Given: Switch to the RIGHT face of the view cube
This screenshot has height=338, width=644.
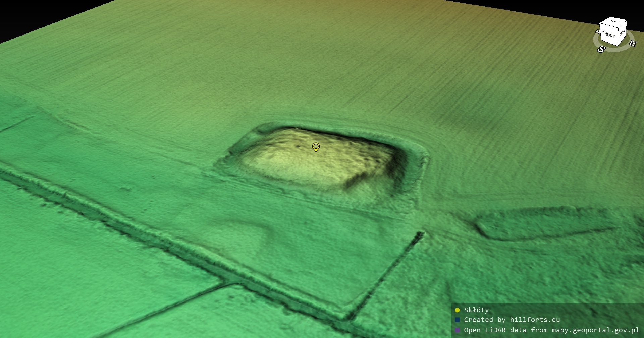Looking at the screenshot, I should click(622, 33).
